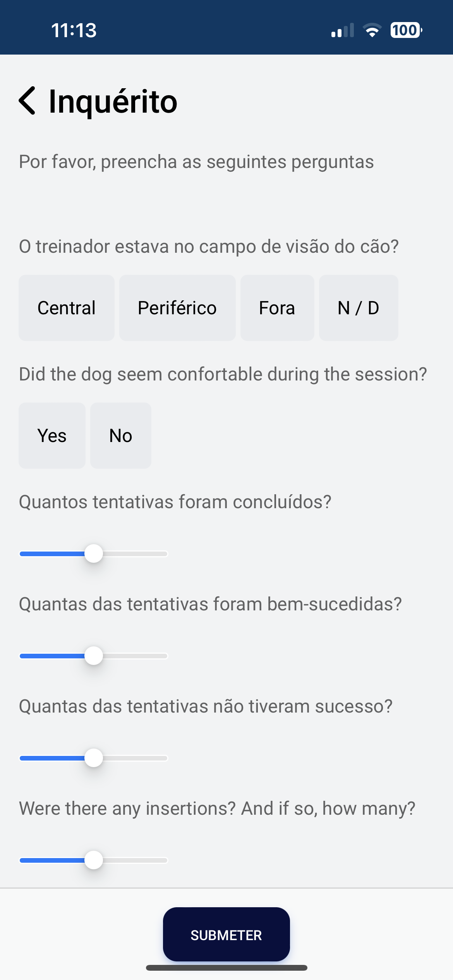Tap the battery indicator icon
This screenshot has width=453, height=980.
[406, 30]
